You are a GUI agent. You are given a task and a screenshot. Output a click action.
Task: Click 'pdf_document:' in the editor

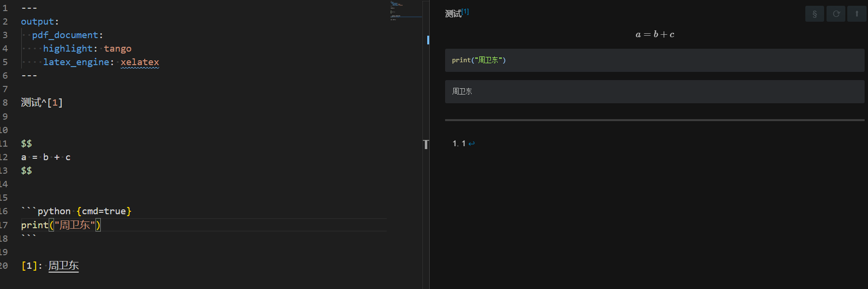click(68, 35)
